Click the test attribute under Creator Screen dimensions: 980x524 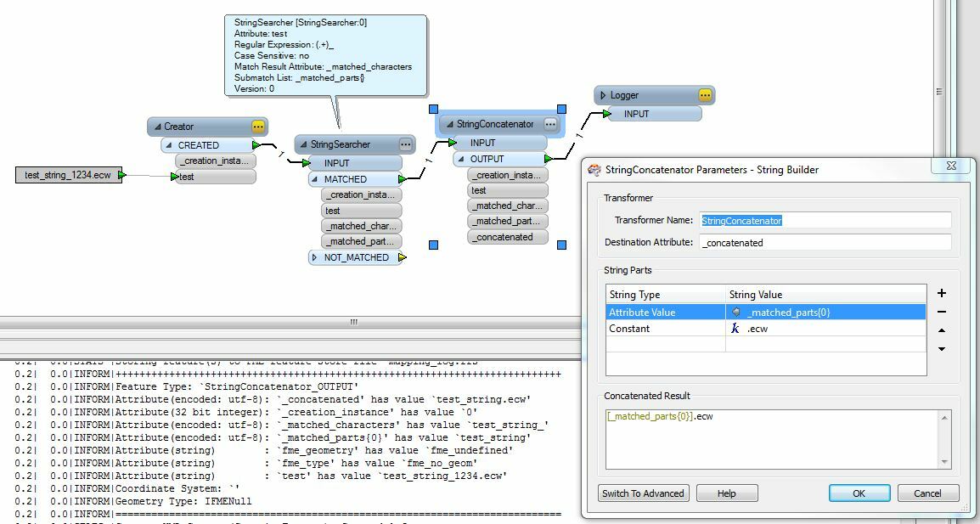click(215, 177)
